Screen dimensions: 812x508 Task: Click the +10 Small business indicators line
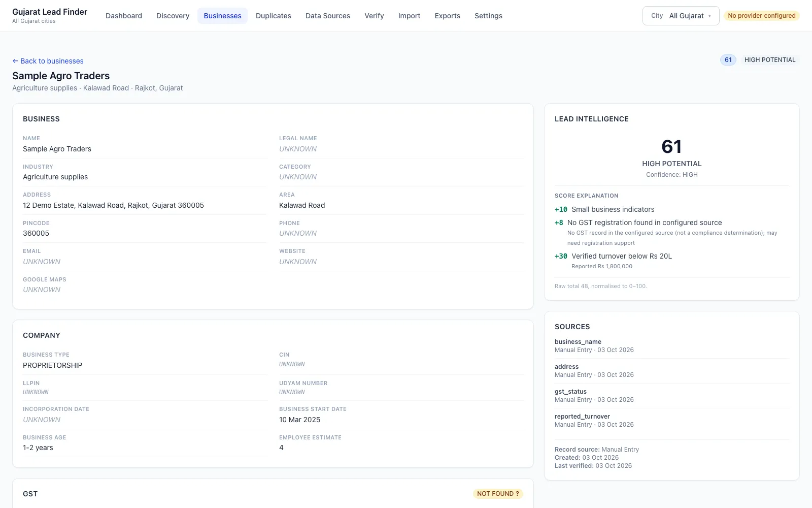604,209
